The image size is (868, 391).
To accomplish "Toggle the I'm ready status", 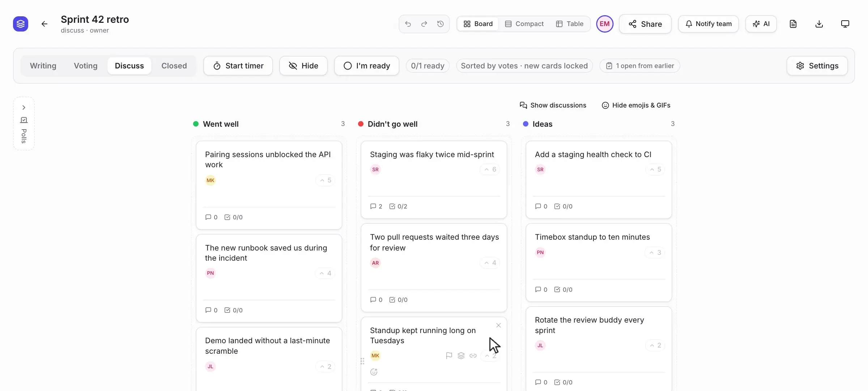I will [367, 66].
